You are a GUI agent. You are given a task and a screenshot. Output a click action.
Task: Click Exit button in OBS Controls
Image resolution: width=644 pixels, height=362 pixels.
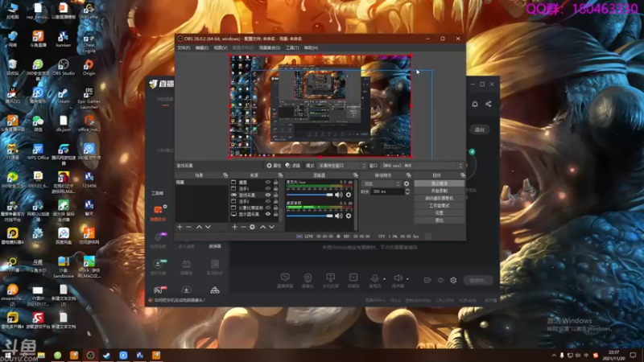click(439, 220)
